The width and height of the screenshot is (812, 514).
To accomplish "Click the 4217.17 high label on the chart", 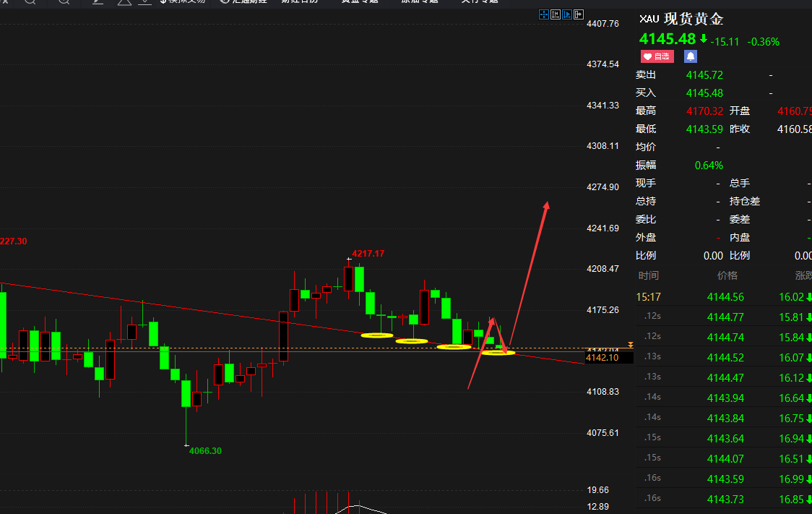I will 368,253.
